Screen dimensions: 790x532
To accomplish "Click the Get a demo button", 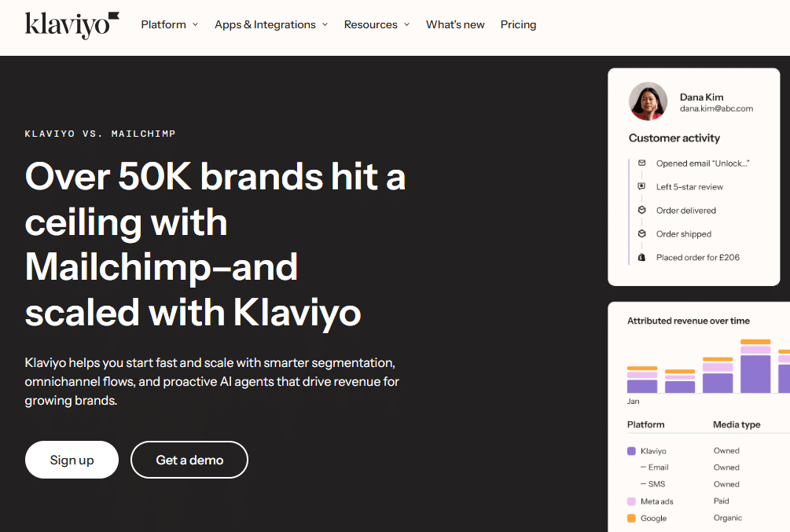I will coord(189,460).
